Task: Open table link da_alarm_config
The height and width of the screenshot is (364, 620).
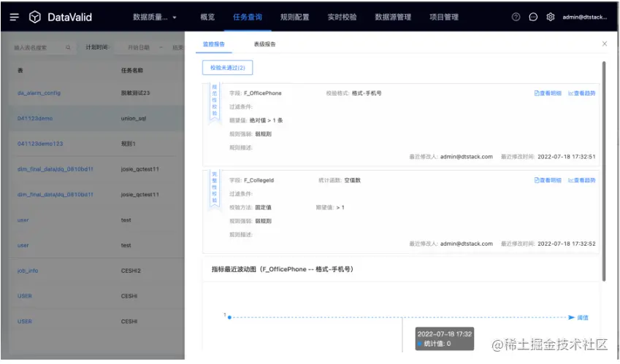Action: pos(39,93)
